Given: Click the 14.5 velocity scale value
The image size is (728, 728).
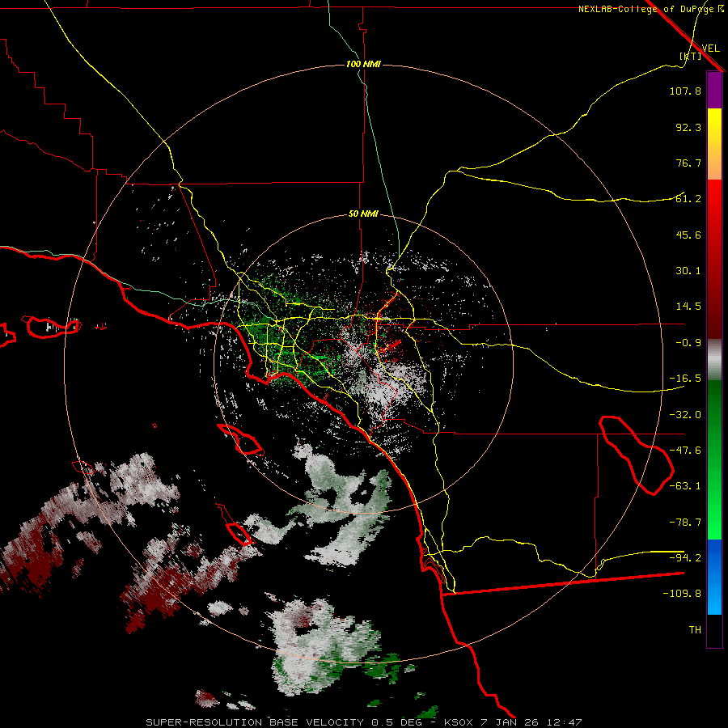Looking at the screenshot, I should click(x=688, y=307).
